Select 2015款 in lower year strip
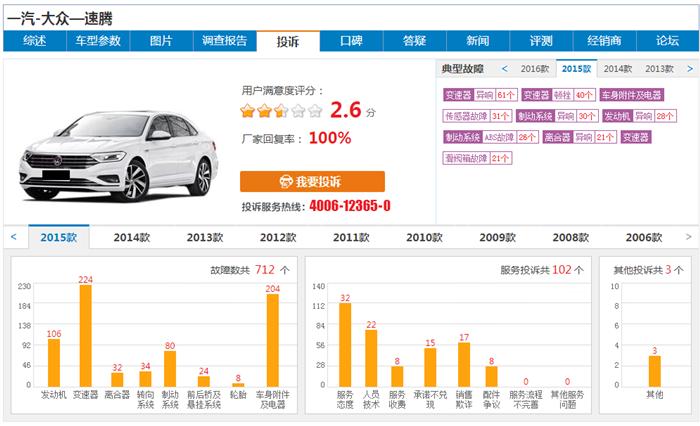700x426 pixels. coord(59,237)
